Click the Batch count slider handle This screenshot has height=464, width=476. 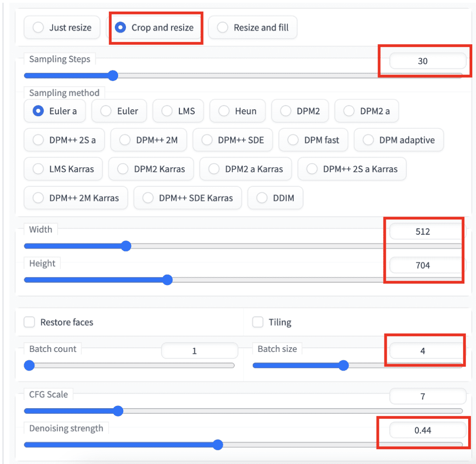[29, 365]
